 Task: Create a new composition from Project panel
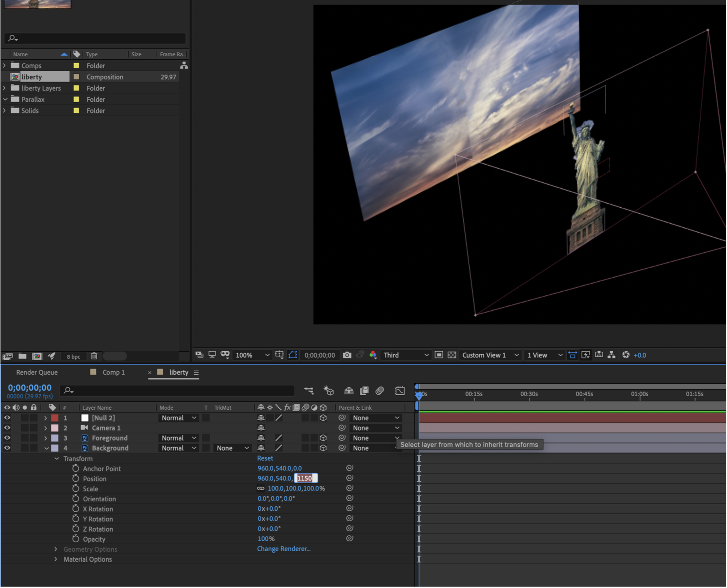point(37,356)
